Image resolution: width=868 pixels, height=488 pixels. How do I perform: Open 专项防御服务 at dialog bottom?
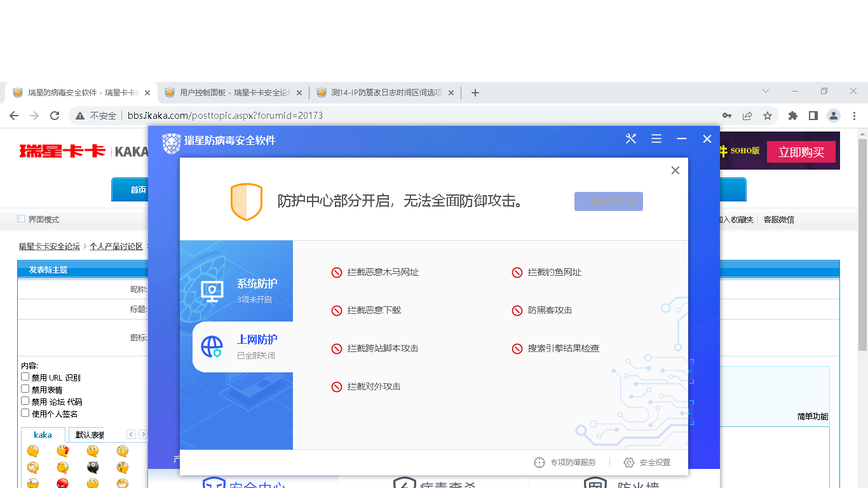point(565,463)
